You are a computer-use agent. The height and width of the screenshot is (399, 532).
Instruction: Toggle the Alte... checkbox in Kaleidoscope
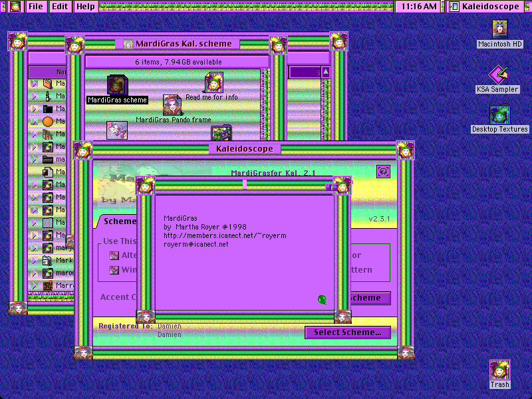point(114,255)
